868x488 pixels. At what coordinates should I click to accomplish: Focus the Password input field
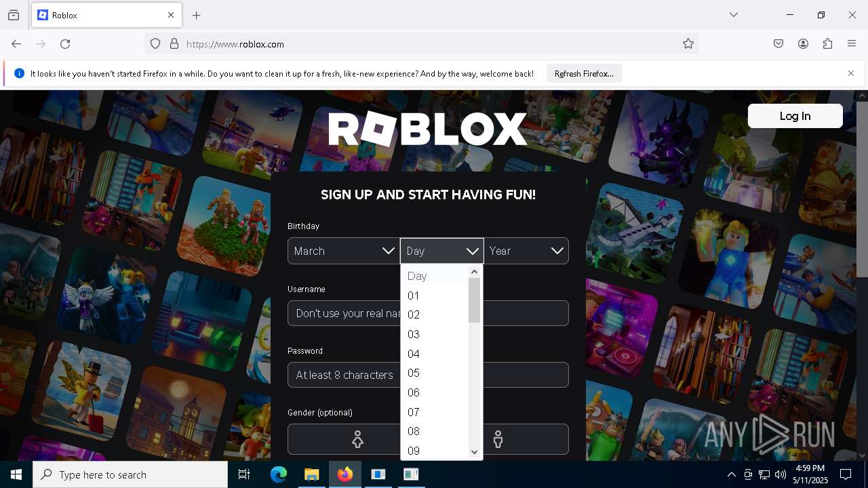click(428, 375)
